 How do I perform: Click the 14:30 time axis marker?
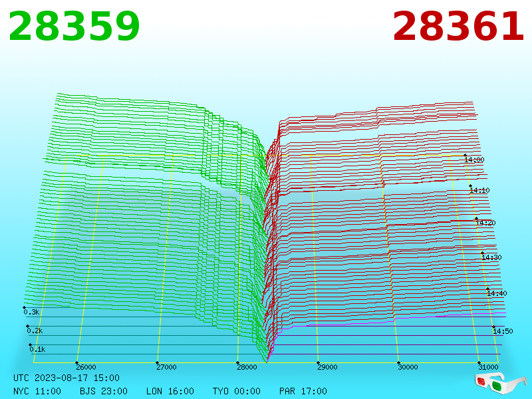pyautogui.click(x=491, y=257)
